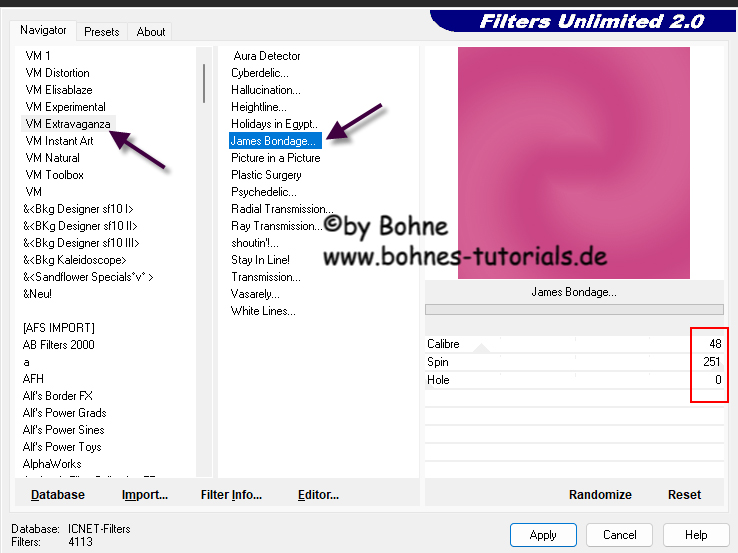
Task: Select the Navigator tab
Action: point(44,31)
